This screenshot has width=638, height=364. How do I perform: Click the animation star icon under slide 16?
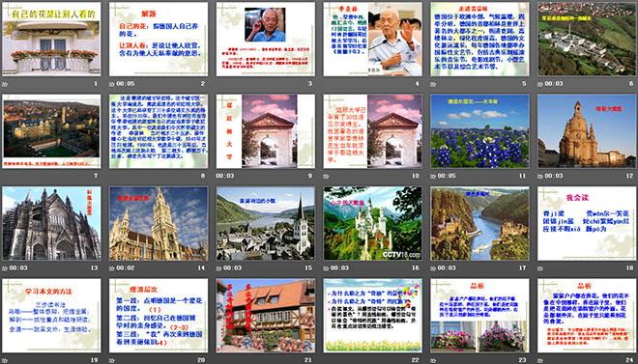(327, 268)
